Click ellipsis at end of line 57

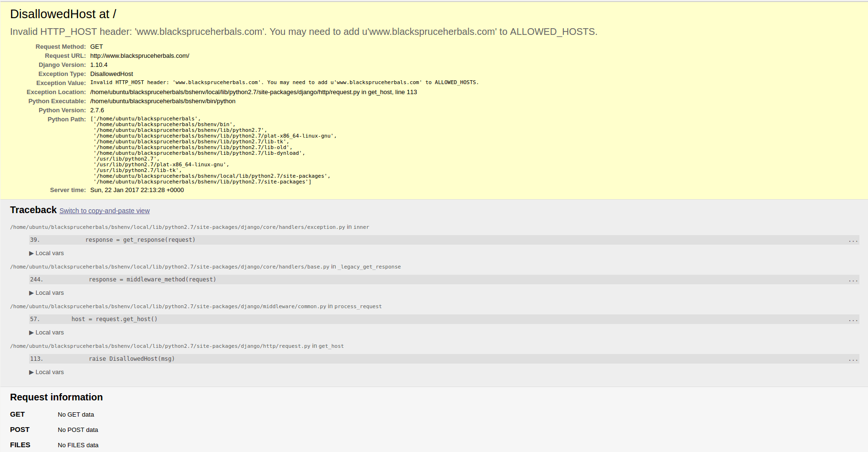(853, 320)
